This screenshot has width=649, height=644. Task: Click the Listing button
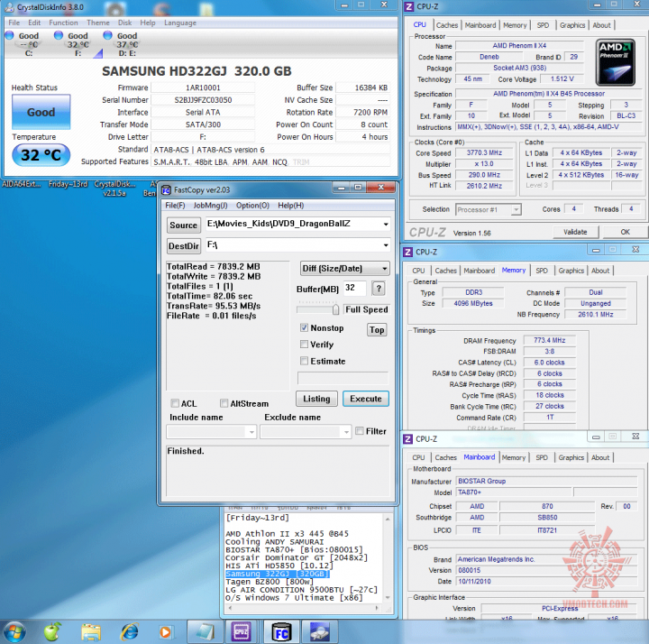pos(316,399)
